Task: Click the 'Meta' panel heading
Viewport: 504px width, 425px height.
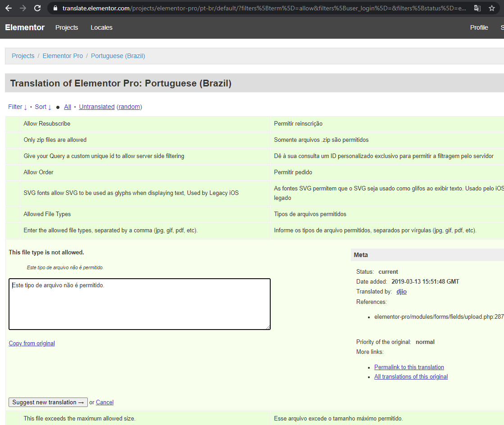Action: pyautogui.click(x=361, y=255)
